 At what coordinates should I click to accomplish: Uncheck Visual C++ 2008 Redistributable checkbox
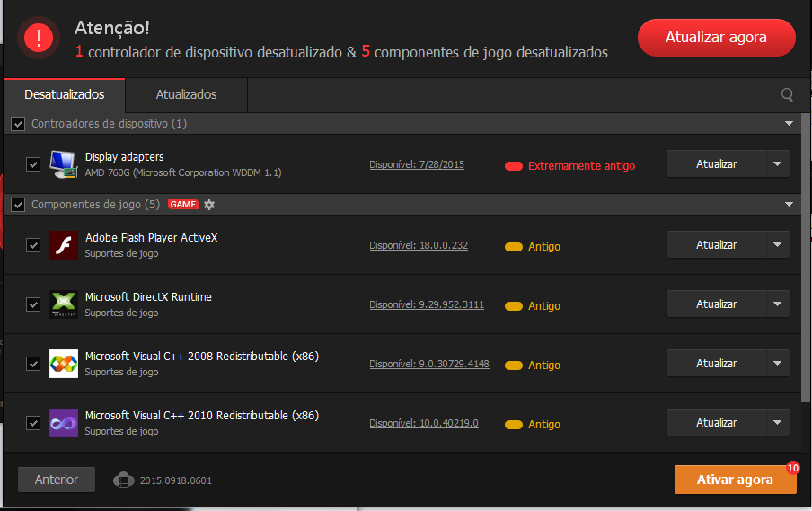[x=33, y=364]
